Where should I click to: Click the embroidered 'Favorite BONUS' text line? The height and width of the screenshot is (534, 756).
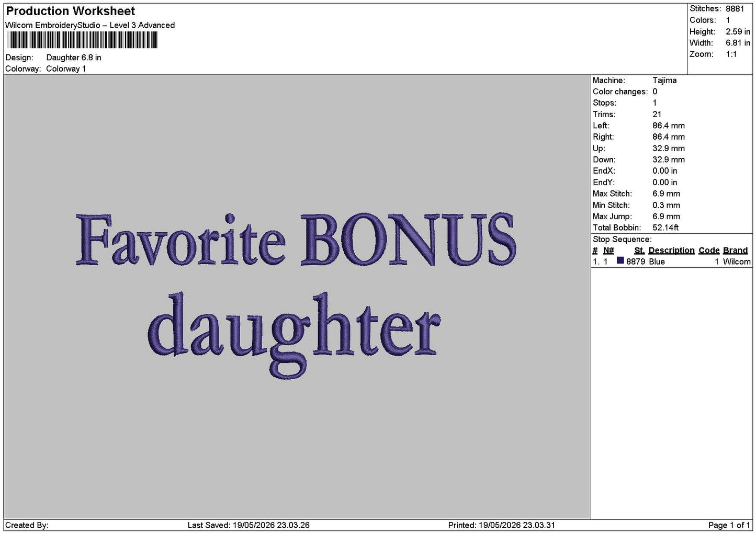pyautogui.click(x=296, y=240)
